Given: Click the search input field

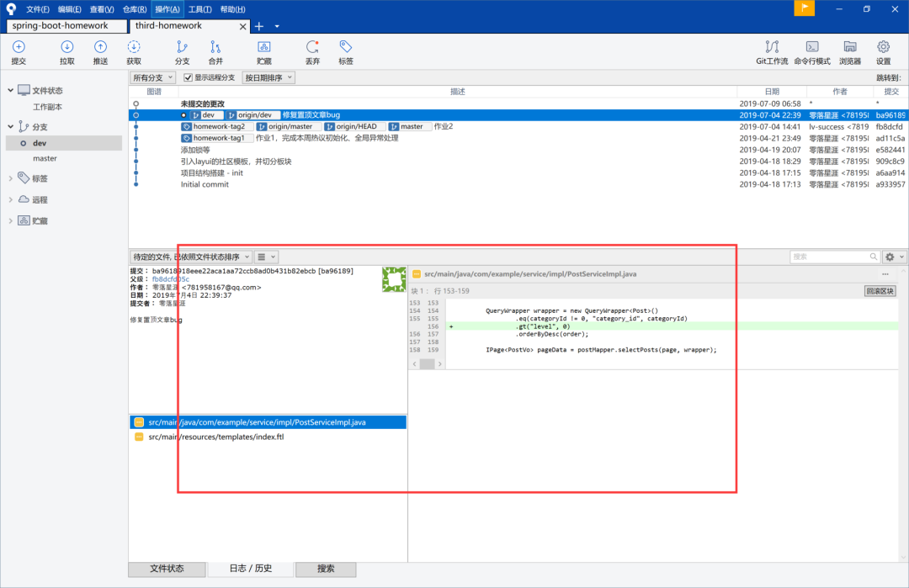Looking at the screenshot, I should click(x=829, y=257).
